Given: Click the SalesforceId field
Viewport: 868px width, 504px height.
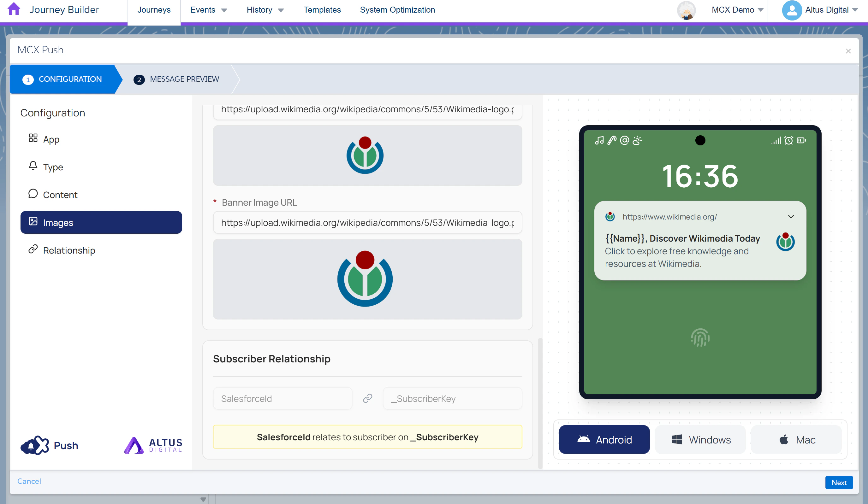Looking at the screenshot, I should (x=283, y=398).
